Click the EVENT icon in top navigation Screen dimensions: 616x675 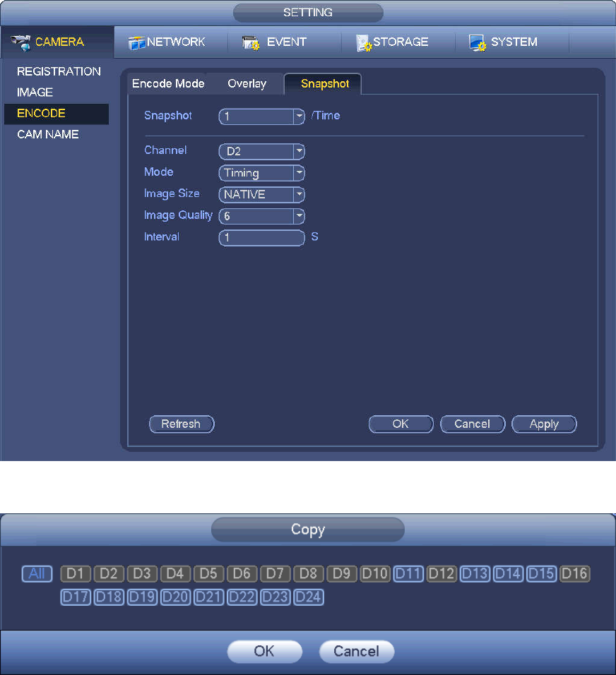(x=251, y=43)
